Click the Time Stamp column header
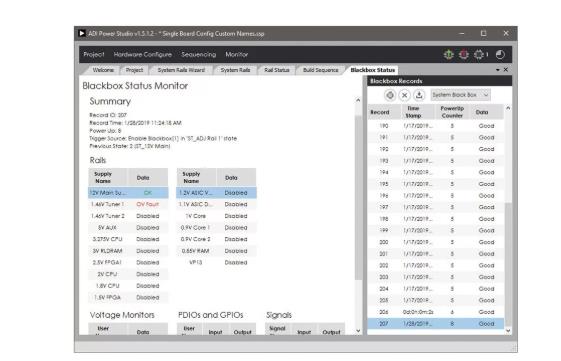This screenshot has height=361, width=561. [x=413, y=112]
